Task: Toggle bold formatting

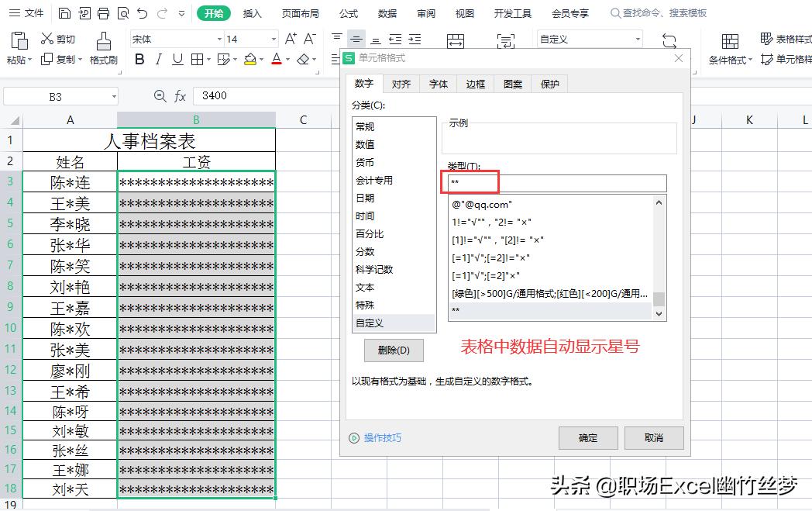Action: pyautogui.click(x=140, y=59)
